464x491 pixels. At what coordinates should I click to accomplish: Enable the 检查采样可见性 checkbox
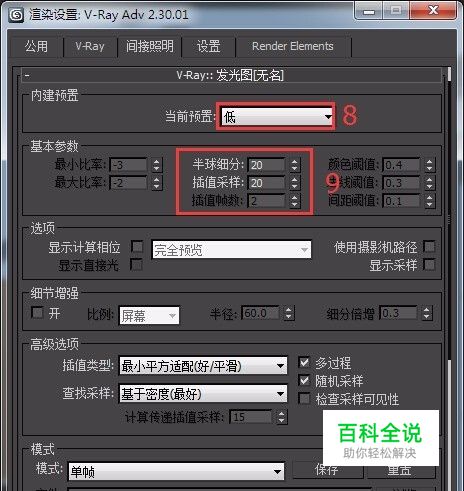point(304,399)
